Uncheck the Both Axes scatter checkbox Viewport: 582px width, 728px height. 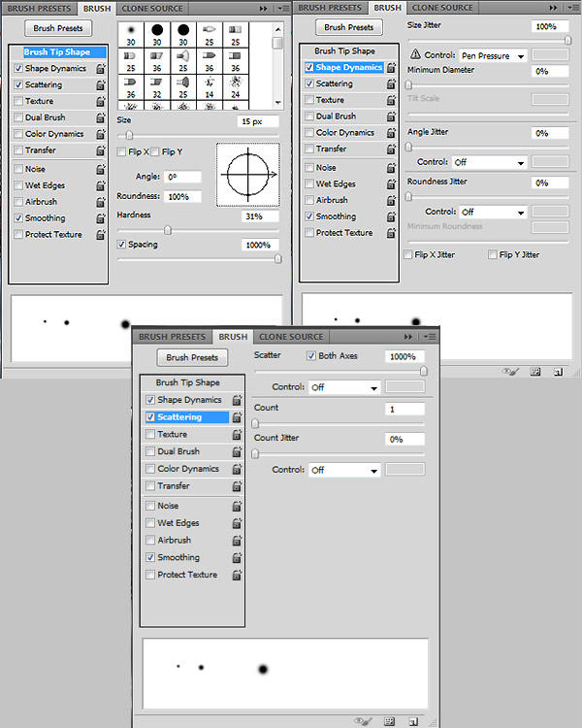311,356
